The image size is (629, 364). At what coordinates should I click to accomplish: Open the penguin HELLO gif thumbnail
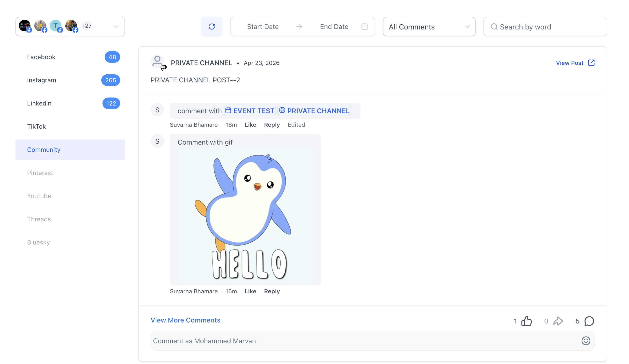(x=245, y=215)
